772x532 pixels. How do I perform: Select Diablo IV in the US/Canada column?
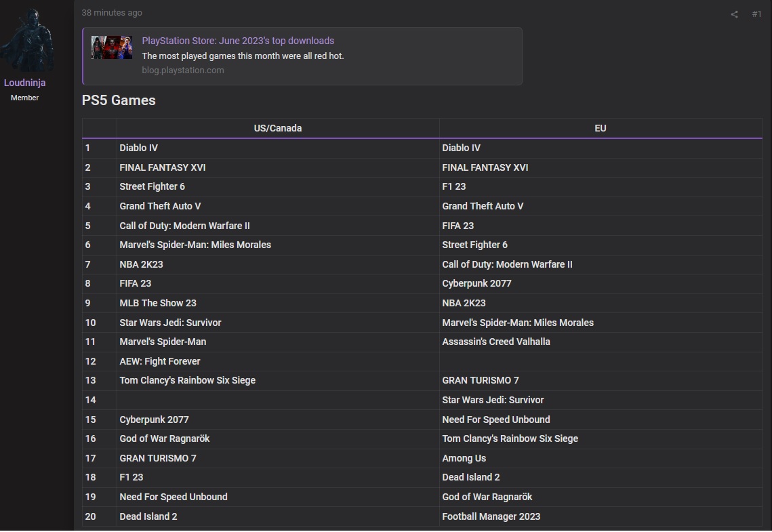[138, 148]
